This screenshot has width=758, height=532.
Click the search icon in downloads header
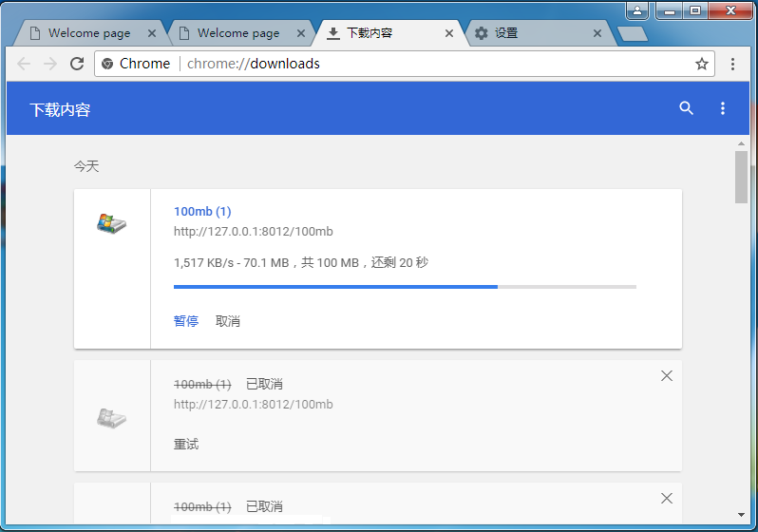(686, 108)
